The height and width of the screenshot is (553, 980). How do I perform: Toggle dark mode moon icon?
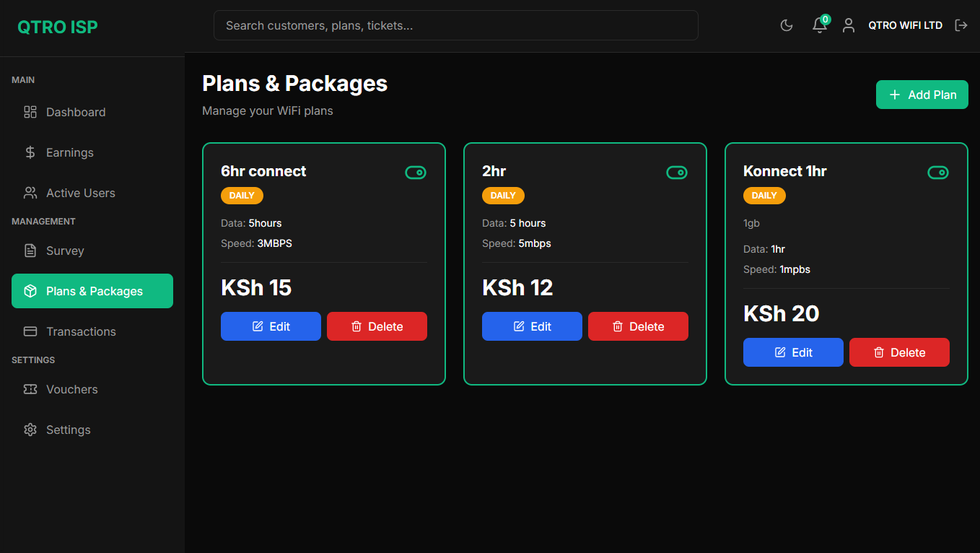point(787,25)
